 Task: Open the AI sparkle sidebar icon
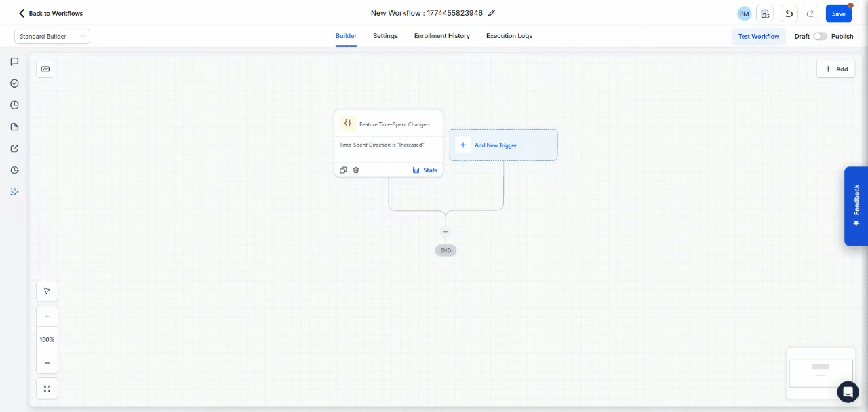[14, 192]
